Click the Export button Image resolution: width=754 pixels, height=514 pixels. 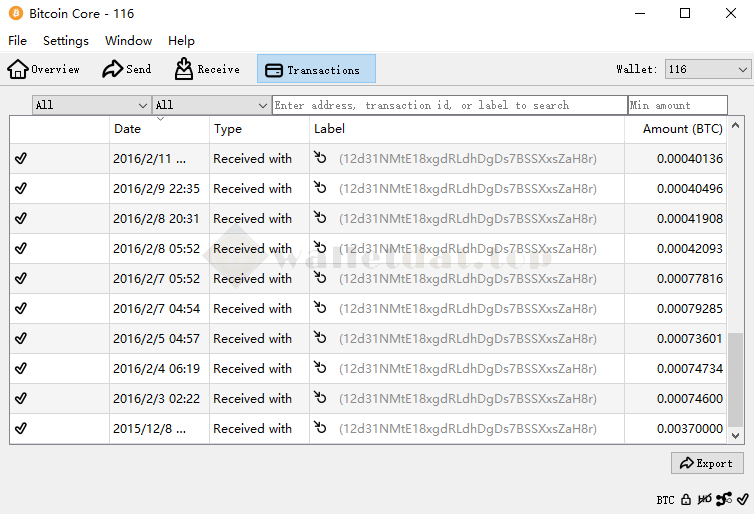pos(707,463)
